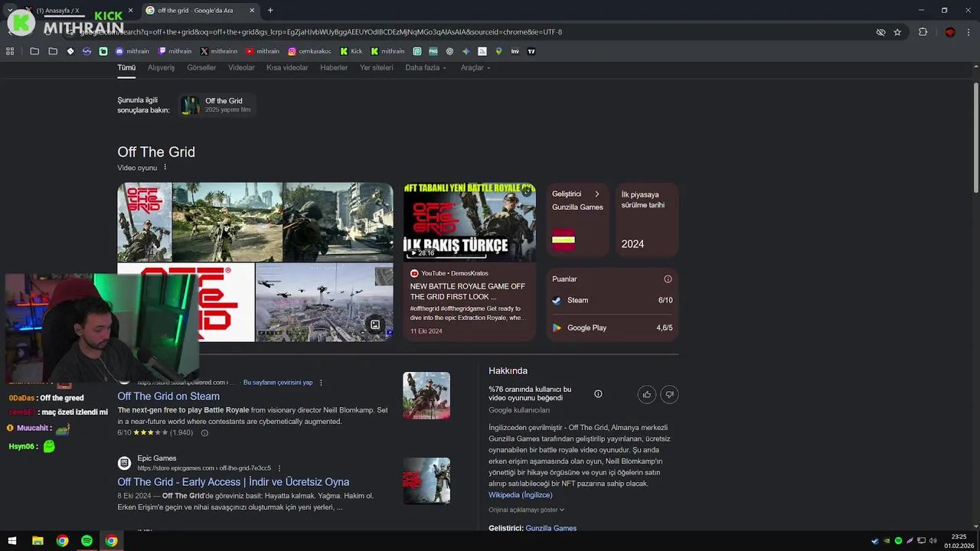Open the red profile avatar in Chrome toolbar
Image resolution: width=980 pixels, height=551 pixels.
(x=950, y=32)
